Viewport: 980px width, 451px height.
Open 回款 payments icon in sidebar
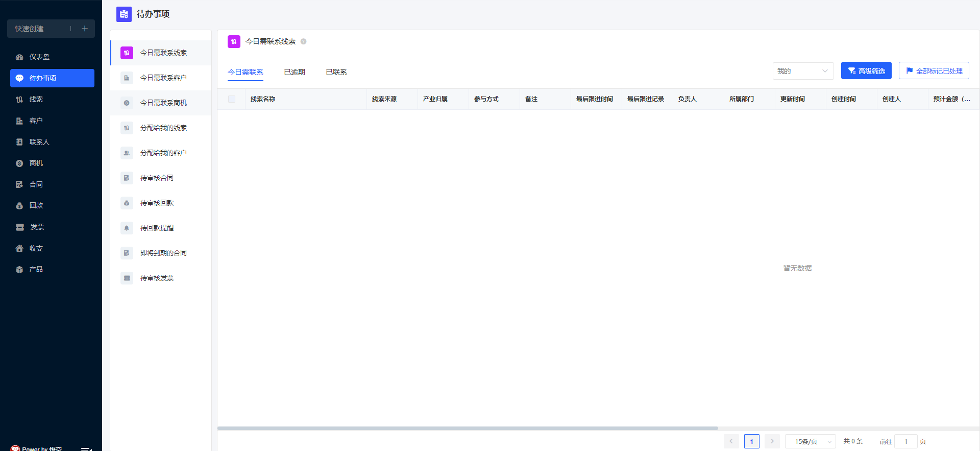19,206
